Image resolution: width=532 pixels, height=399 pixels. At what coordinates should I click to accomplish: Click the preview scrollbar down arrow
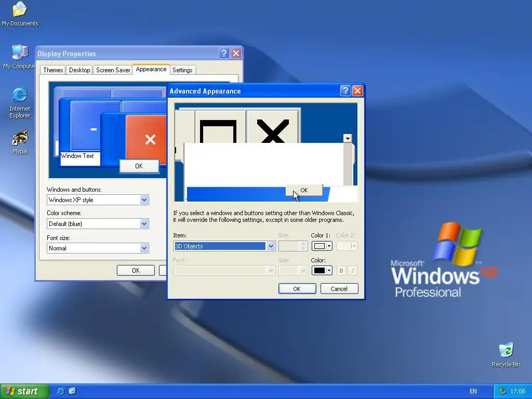[x=348, y=138]
